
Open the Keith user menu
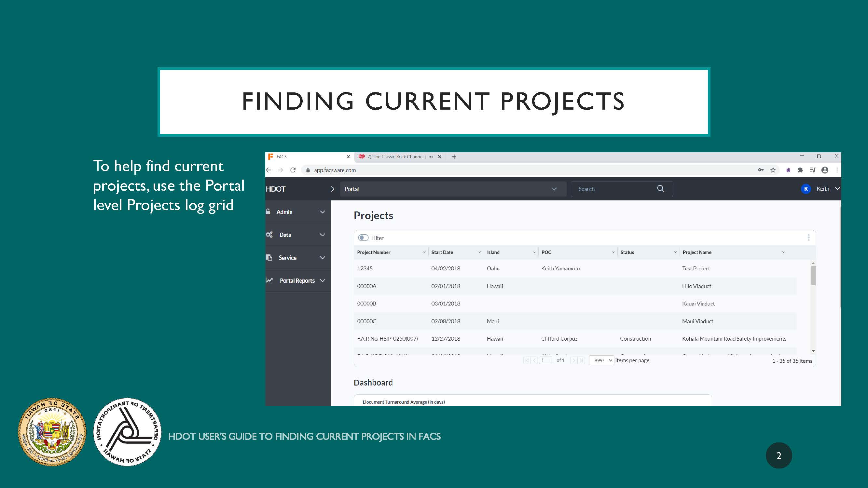(828, 189)
